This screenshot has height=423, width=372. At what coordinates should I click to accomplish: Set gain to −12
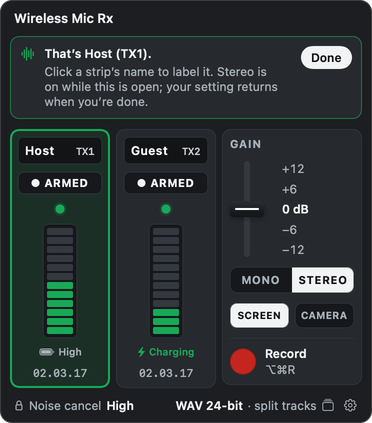[x=293, y=250]
